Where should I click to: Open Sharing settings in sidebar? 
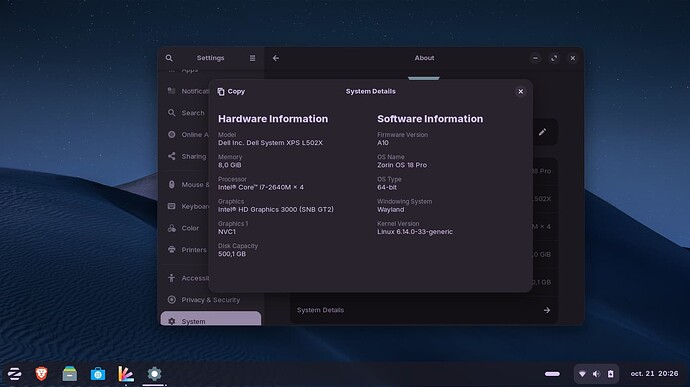click(x=186, y=156)
